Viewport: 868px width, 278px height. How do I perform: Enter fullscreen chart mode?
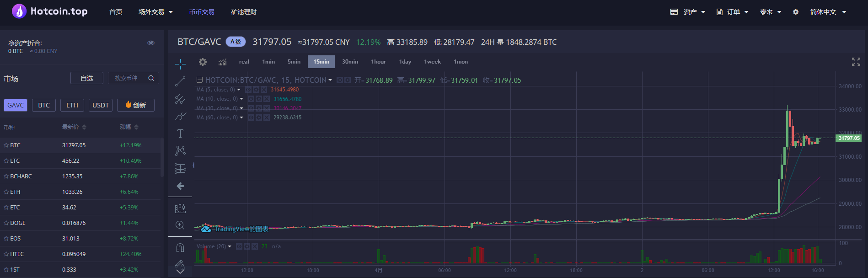pos(856,62)
